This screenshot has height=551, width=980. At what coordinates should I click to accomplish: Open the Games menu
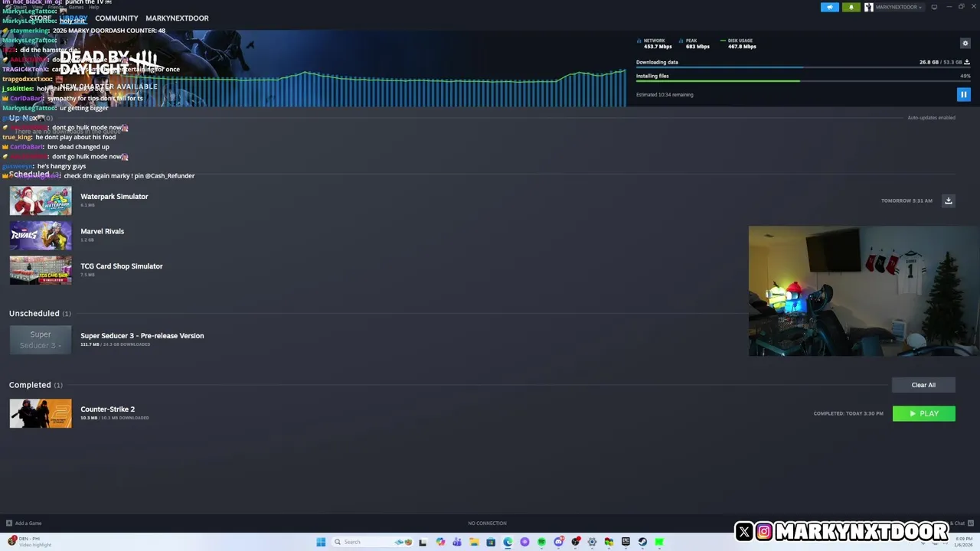tap(77, 7)
